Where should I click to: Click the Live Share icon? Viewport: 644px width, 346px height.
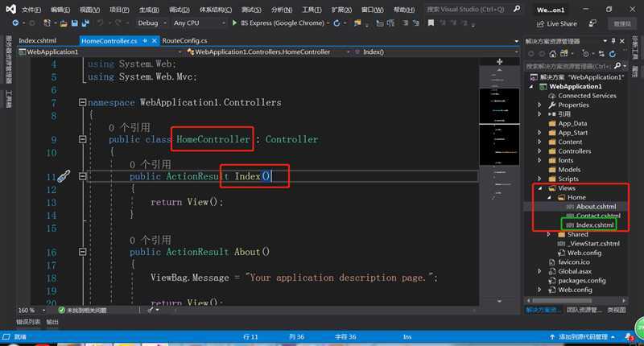tap(540, 24)
